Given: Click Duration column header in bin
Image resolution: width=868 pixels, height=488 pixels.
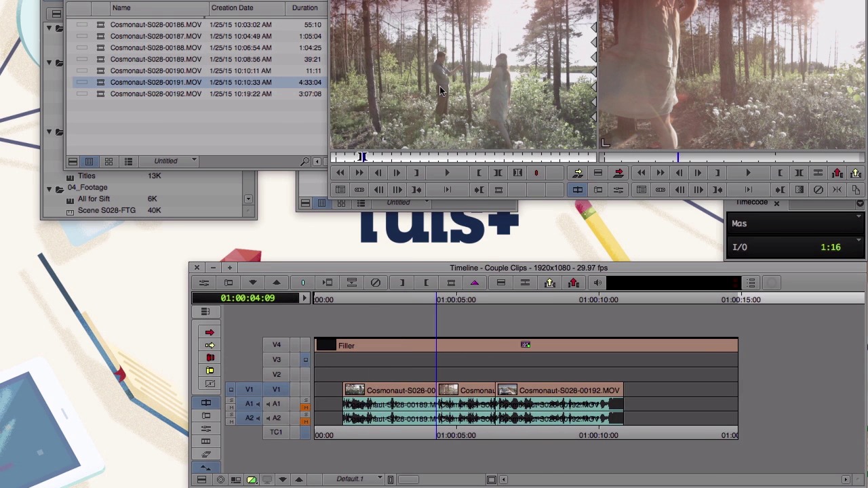Looking at the screenshot, I should 305,8.
